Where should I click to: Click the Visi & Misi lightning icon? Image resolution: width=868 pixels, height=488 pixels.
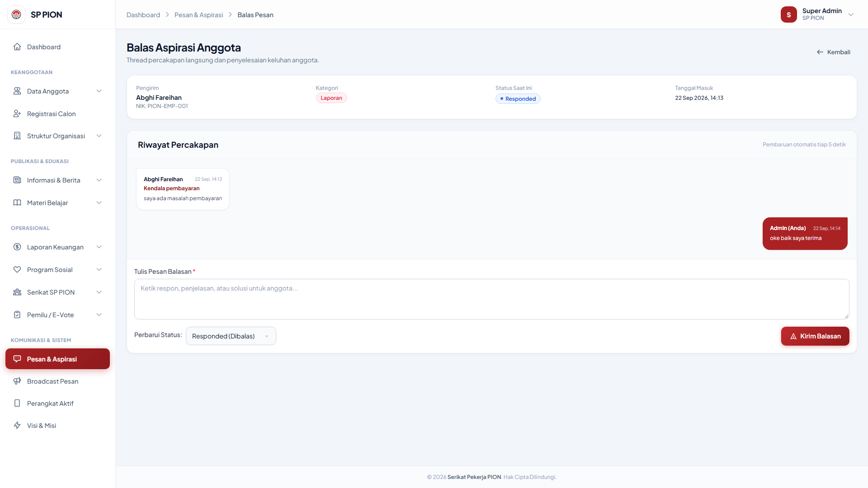(x=17, y=426)
